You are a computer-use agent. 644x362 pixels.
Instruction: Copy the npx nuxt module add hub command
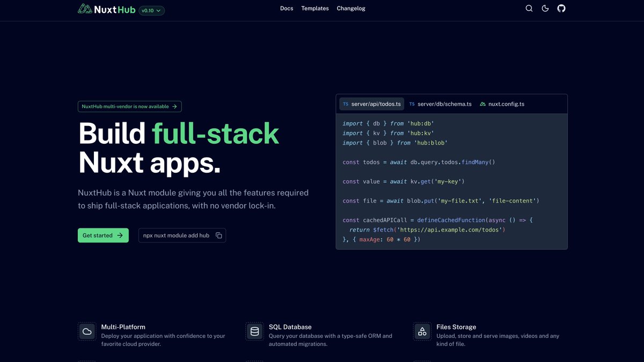[x=182, y=235]
